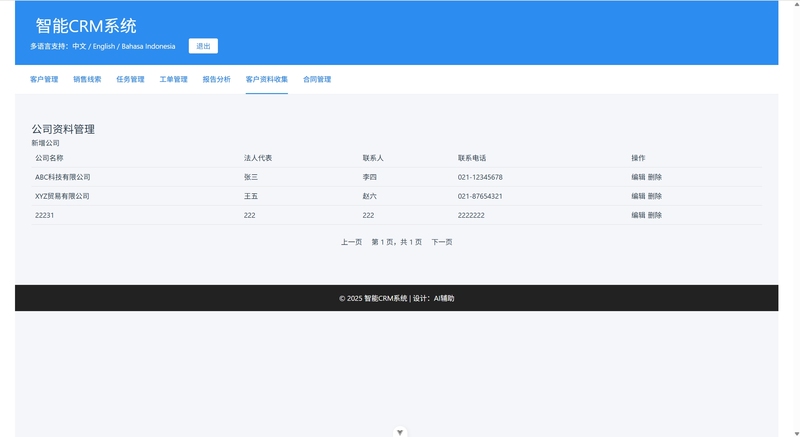The image size is (800, 437).
Task: Click phone number 021-87654321
Action: coord(480,196)
